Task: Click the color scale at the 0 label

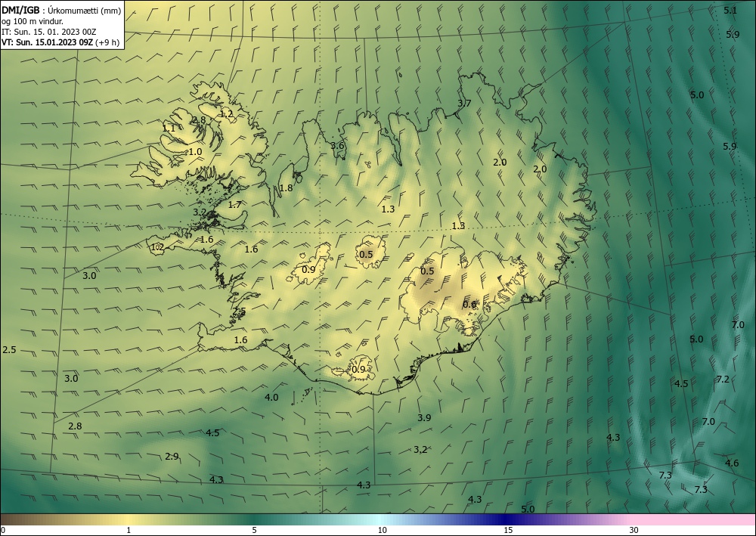Action: 3,530
